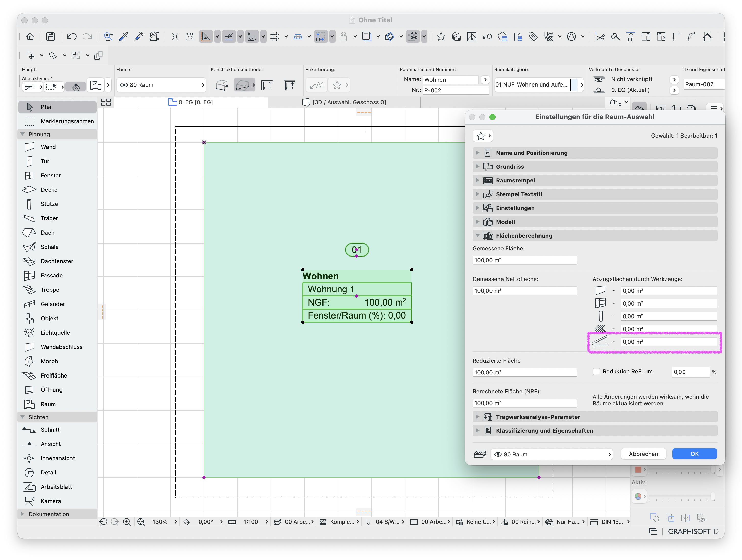Toggle the grid snap toolbar button
This screenshot has height=560, width=742.
click(x=275, y=36)
